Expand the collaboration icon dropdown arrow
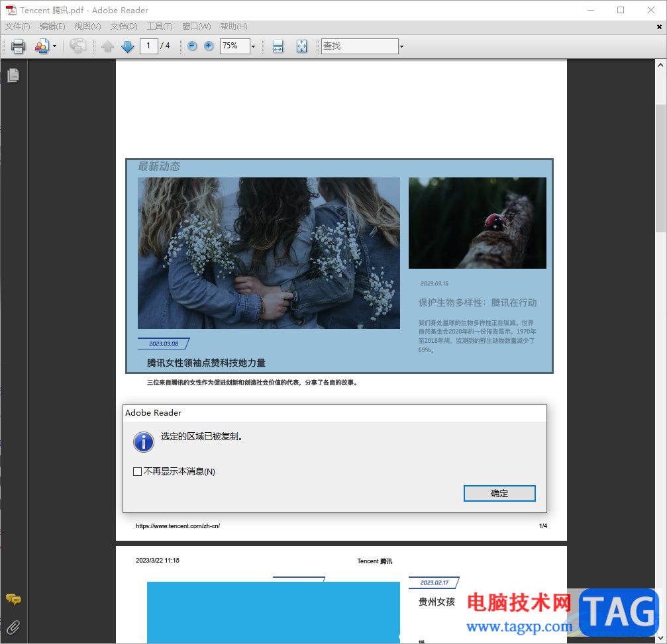Image resolution: width=667 pixels, height=644 pixels. pyautogui.click(x=54, y=46)
